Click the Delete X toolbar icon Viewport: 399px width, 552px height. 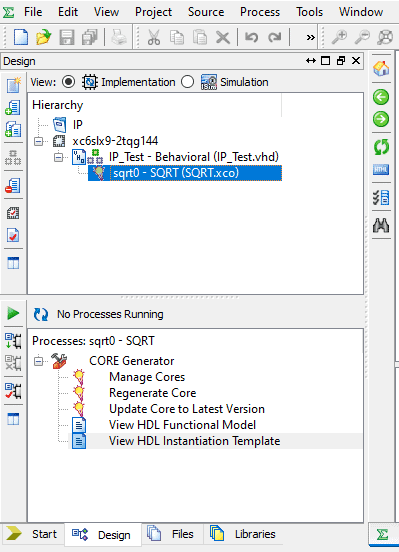point(223,37)
